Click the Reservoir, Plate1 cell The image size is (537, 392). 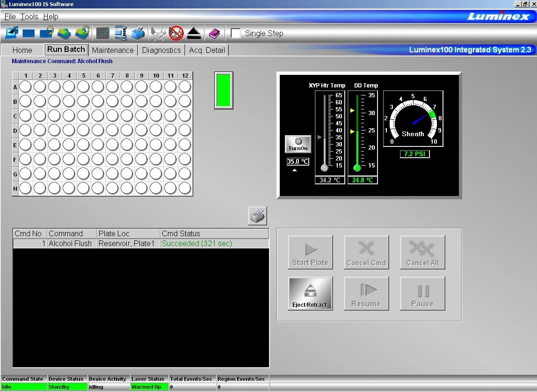(129, 243)
